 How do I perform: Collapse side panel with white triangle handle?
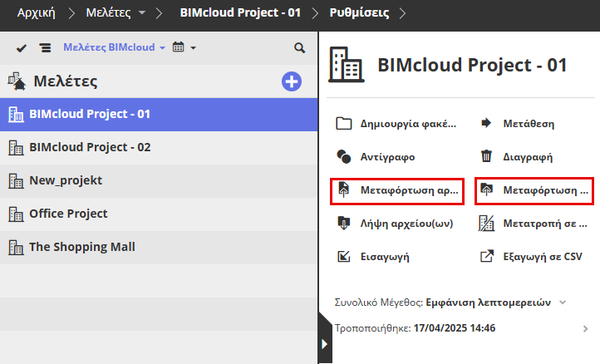pyautogui.click(x=324, y=344)
